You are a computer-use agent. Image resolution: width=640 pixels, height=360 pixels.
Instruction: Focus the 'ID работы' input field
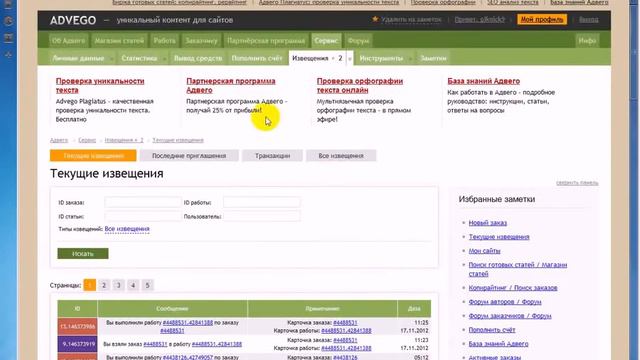[x=262, y=202]
